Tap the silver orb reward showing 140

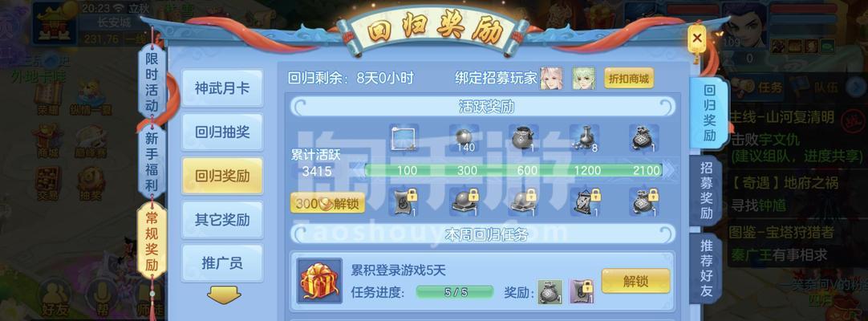(465, 139)
